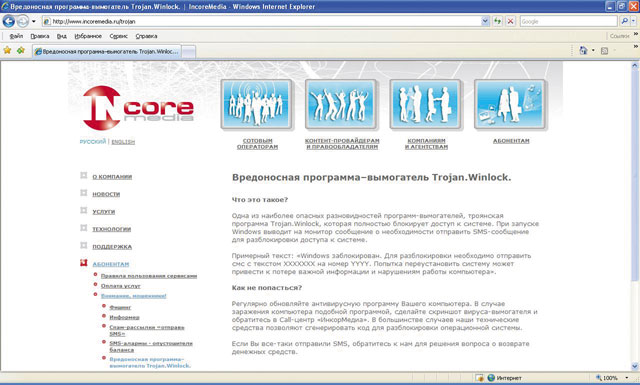Select the Trojan.Winlock page tab
Image resolution: width=640 pixels, height=385 pixels.
[x=107, y=51]
